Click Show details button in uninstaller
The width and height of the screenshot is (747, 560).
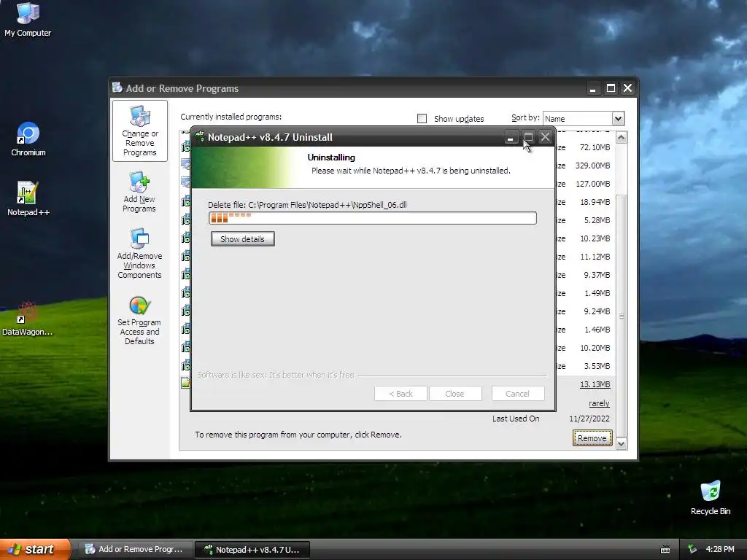click(242, 239)
